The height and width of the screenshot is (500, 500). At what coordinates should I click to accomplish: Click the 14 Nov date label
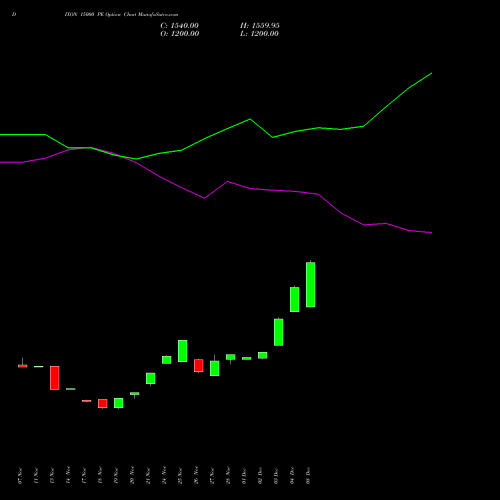pos(68,476)
